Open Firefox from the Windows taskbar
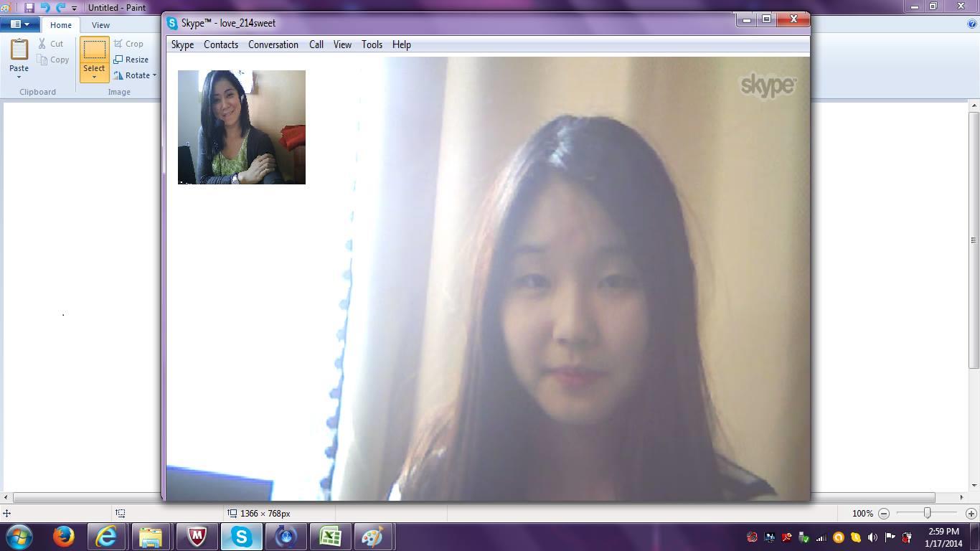This screenshot has height=551, width=980. click(x=64, y=536)
